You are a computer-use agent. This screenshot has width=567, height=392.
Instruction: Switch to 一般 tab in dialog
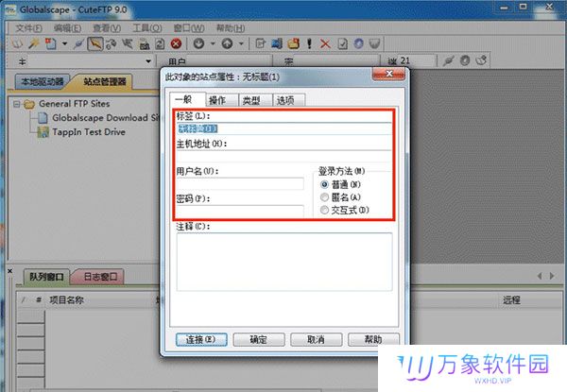point(188,100)
